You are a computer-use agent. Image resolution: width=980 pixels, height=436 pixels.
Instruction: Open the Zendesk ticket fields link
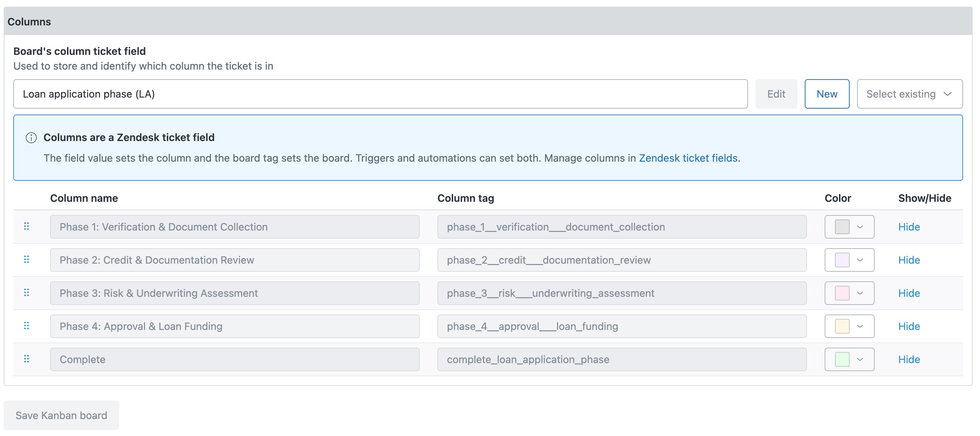point(688,158)
